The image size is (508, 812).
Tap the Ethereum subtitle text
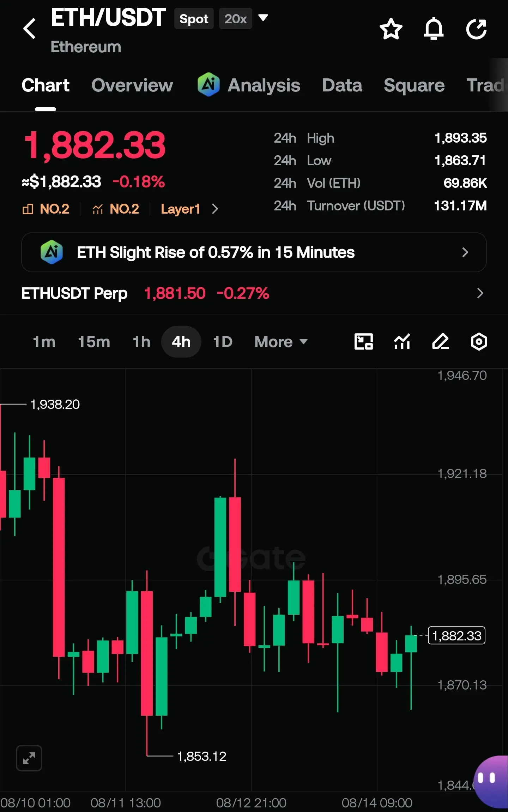86,47
